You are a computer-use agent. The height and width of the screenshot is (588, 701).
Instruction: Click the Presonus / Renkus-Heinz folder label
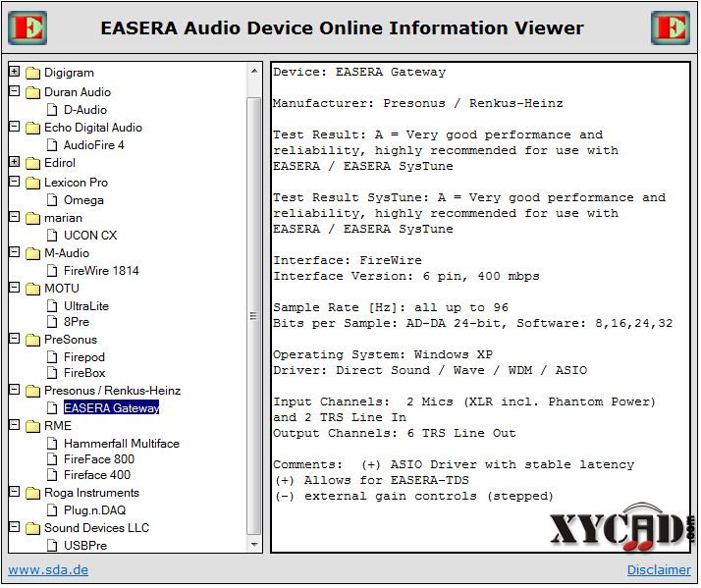point(112,391)
